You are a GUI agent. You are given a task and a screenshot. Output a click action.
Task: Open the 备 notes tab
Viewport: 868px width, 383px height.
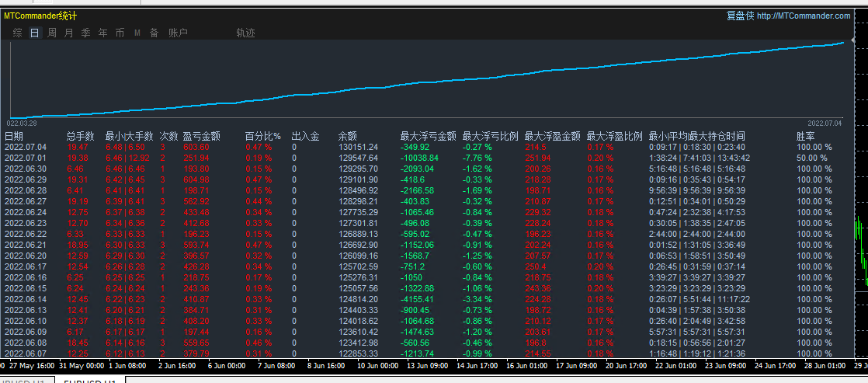[x=154, y=33]
